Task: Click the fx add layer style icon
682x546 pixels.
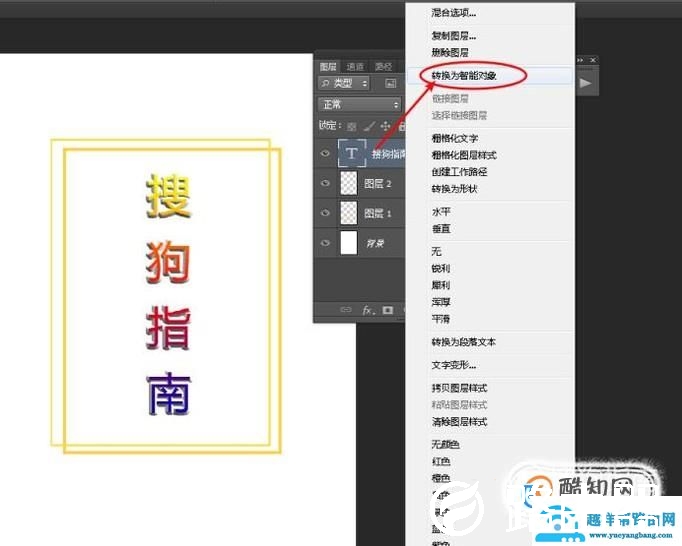Action: pyautogui.click(x=368, y=310)
